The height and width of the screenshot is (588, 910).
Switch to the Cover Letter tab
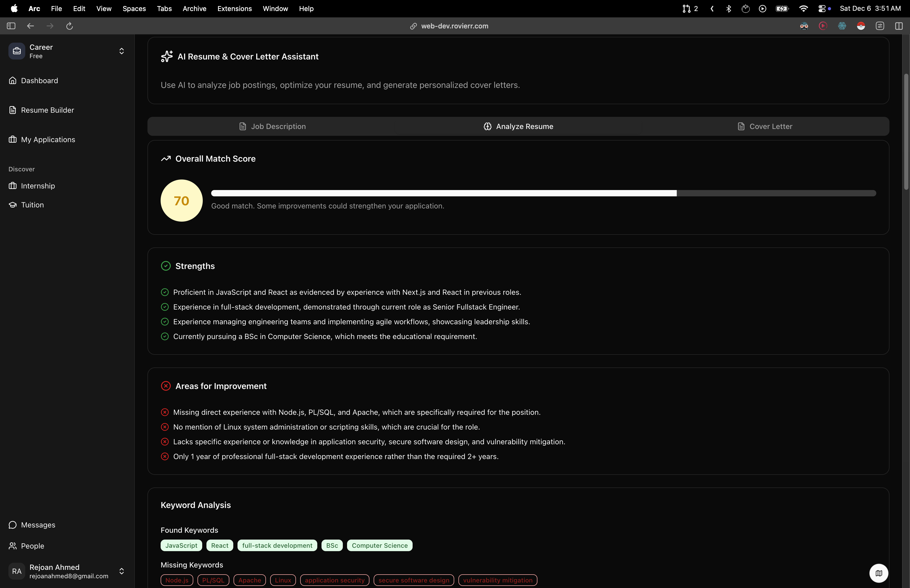tap(764, 126)
